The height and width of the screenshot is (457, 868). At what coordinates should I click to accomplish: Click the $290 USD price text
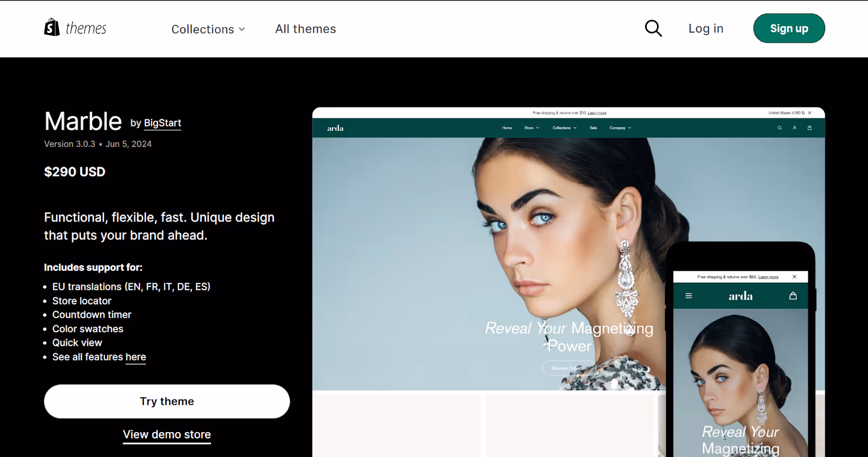[x=75, y=172]
